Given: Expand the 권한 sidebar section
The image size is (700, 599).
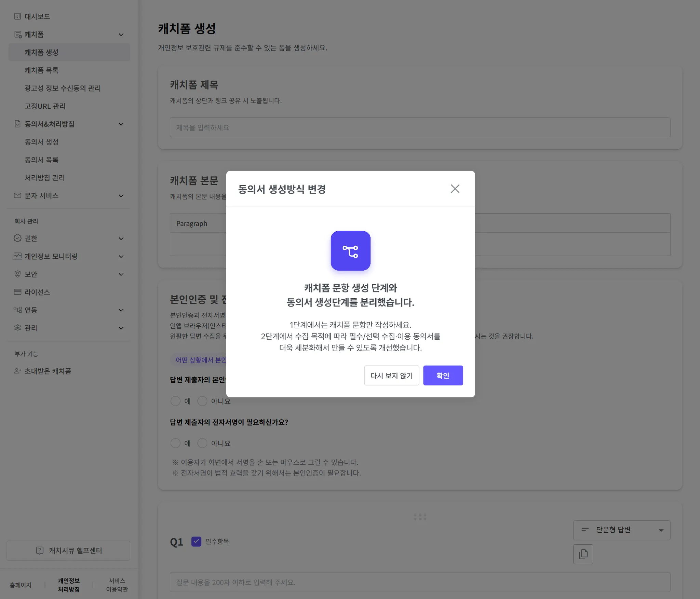Looking at the screenshot, I should coord(121,239).
